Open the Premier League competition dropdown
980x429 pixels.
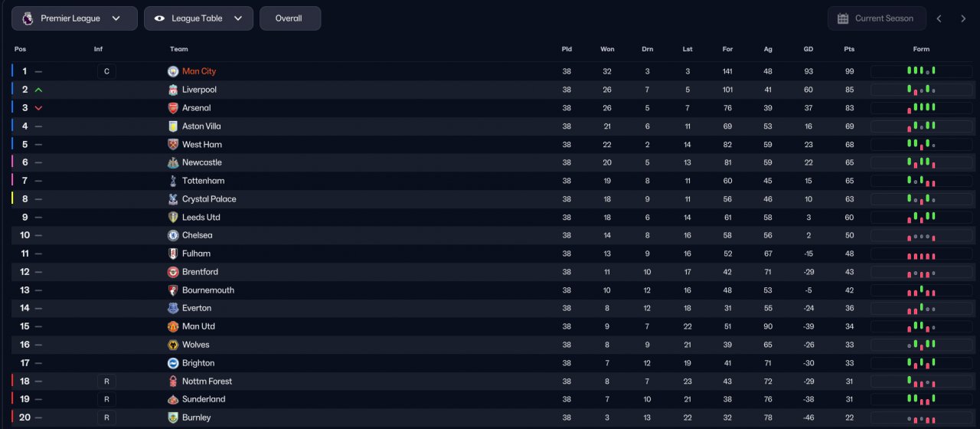click(74, 18)
